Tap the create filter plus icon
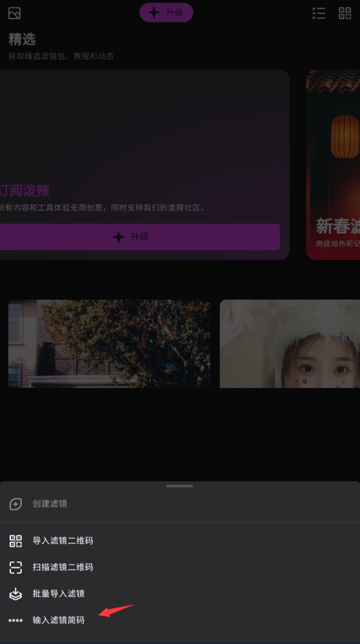The image size is (360, 644). coord(15,504)
